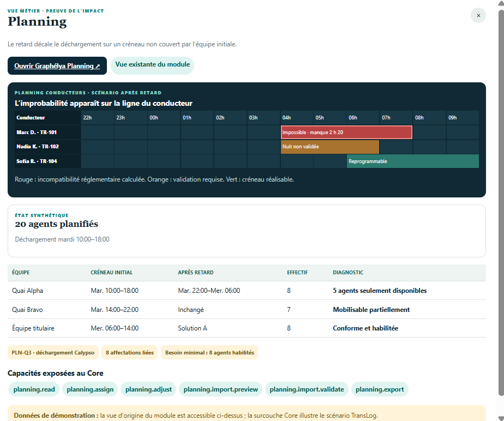
Task: Click the 'Mar. 22:00–Mer. 06:00' cell
Action: point(209,291)
